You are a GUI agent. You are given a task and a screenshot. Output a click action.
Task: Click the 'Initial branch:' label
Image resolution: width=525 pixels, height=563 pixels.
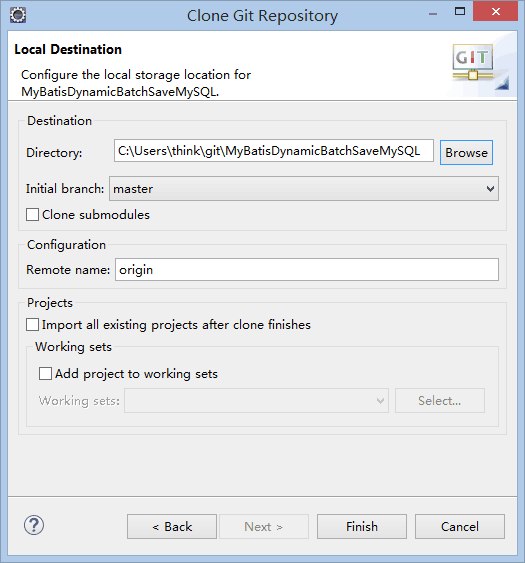pyautogui.click(x=65, y=189)
